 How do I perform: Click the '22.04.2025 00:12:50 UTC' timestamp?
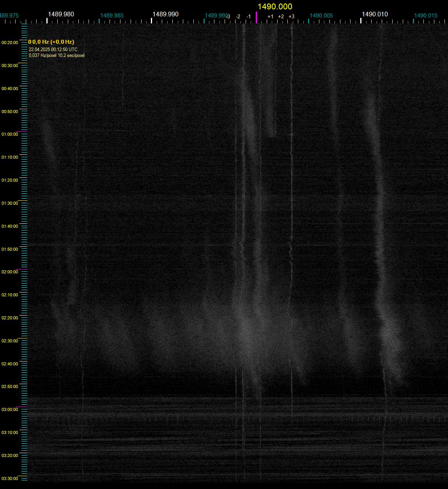(53, 50)
